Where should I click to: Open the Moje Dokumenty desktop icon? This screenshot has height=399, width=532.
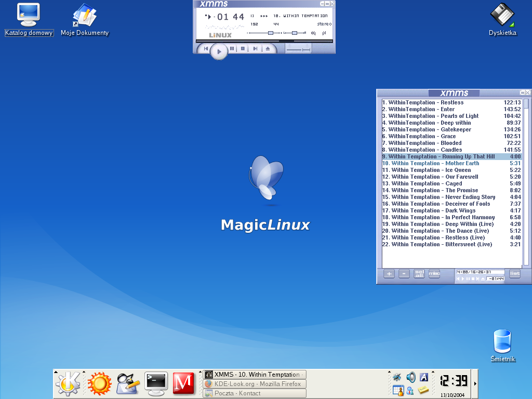pos(85,19)
